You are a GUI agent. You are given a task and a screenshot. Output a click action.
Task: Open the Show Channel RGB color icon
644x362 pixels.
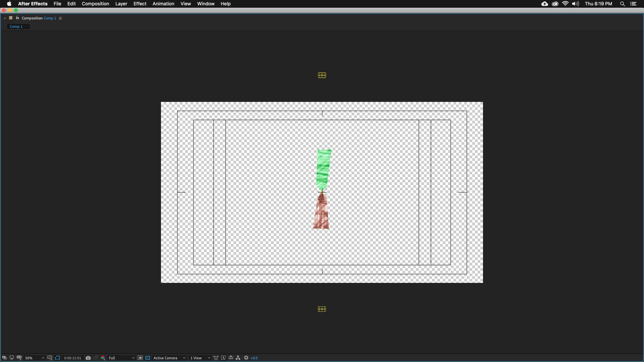pyautogui.click(x=103, y=358)
